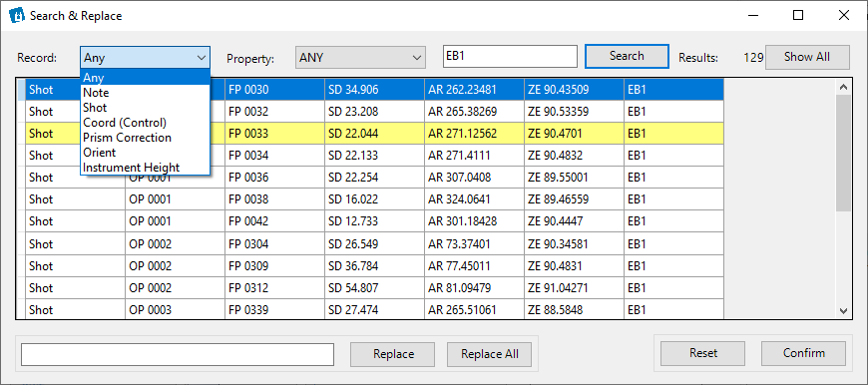Select cell FP 0312
This screenshot has width=868, height=385.
tap(274, 287)
